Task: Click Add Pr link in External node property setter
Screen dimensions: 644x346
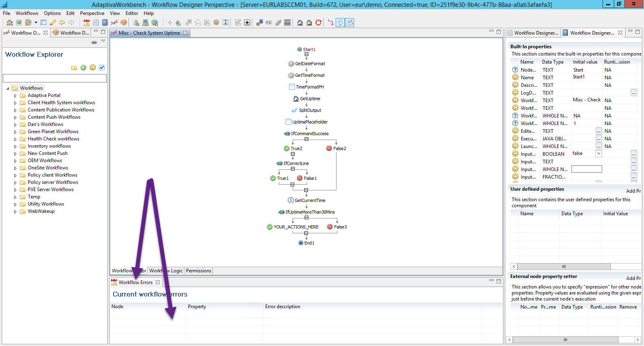Action: pos(634,278)
